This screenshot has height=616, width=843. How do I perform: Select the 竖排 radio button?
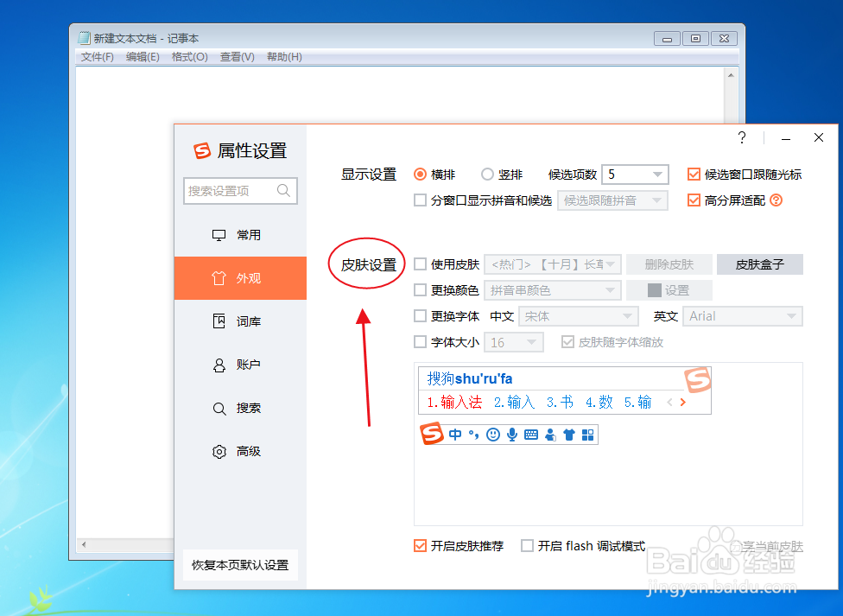tap(487, 175)
